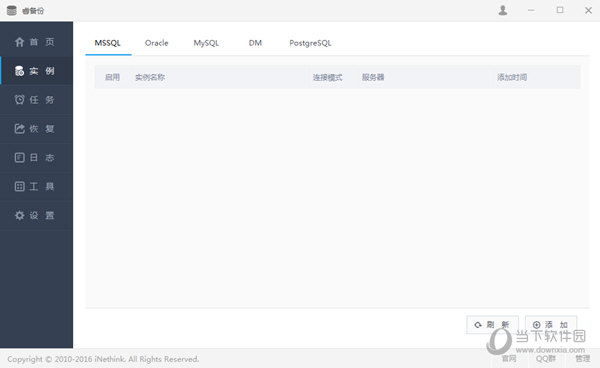Click the 添加时间 column header
The height and width of the screenshot is (368, 600).
tap(512, 77)
